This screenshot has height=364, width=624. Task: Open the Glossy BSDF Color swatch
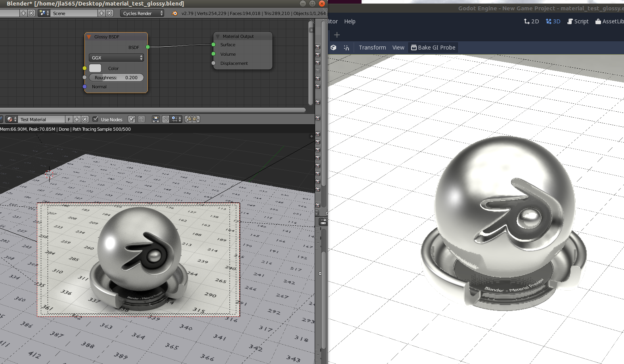click(x=95, y=68)
